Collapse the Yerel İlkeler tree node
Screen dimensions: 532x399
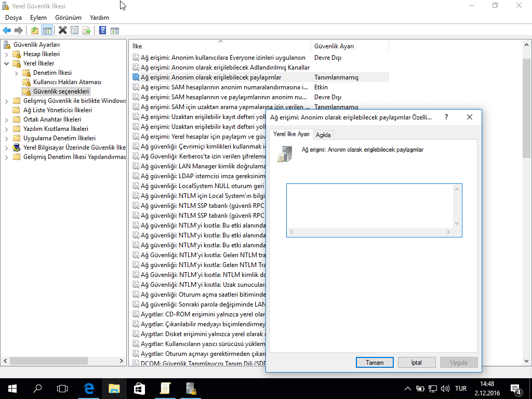tap(6, 63)
